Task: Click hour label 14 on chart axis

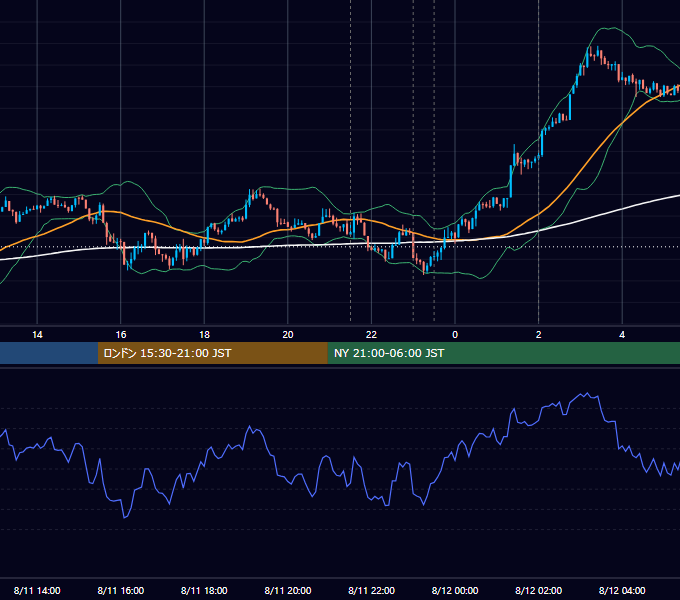Action: click(37, 335)
